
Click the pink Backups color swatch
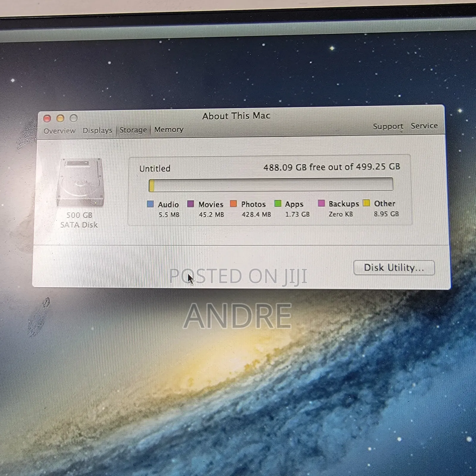click(321, 203)
